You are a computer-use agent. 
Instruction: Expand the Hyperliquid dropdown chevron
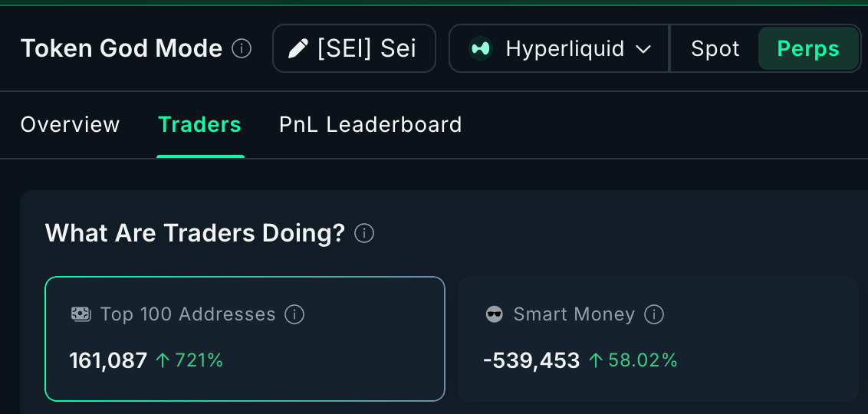click(x=643, y=49)
